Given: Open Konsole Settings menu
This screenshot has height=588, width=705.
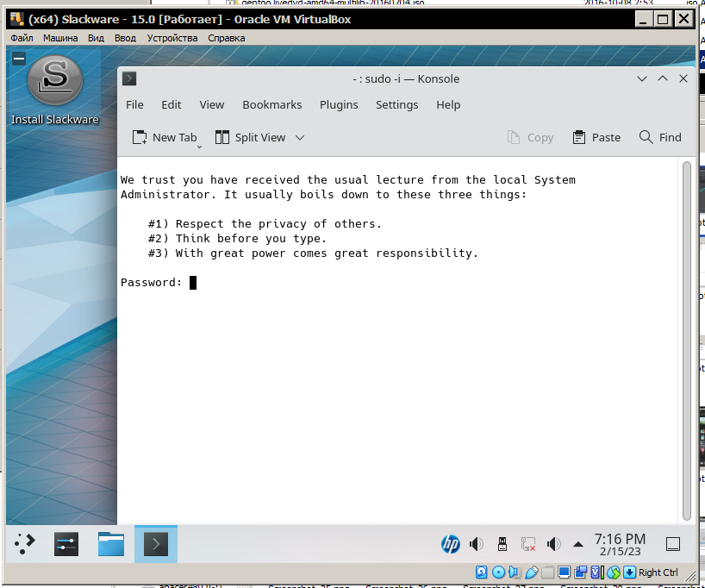Looking at the screenshot, I should pyautogui.click(x=396, y=104).
